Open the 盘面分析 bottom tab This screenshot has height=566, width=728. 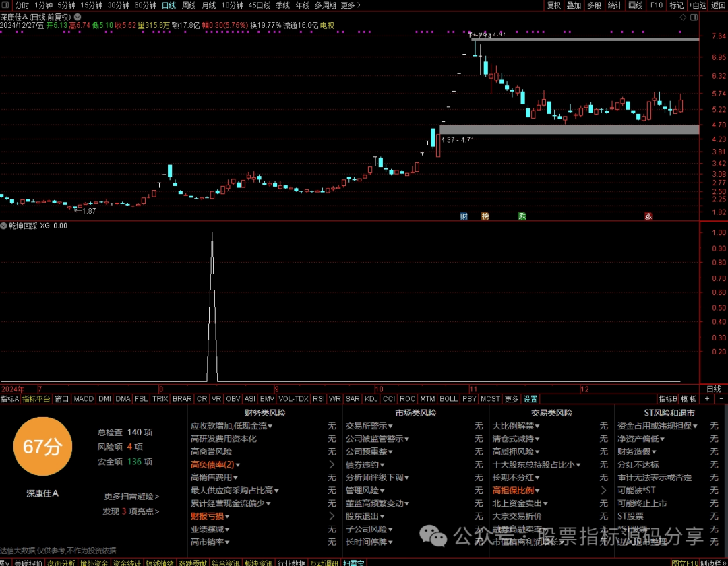pos(61,563)
